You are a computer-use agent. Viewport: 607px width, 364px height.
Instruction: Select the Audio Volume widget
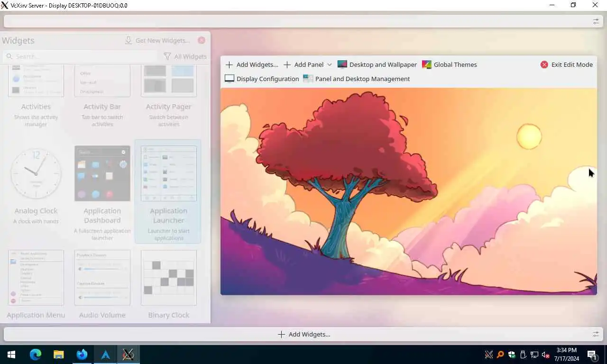point(102,284)
